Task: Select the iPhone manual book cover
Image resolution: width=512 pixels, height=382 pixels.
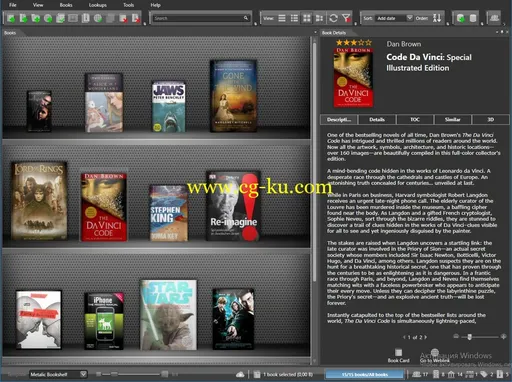Action: point(104,321)
